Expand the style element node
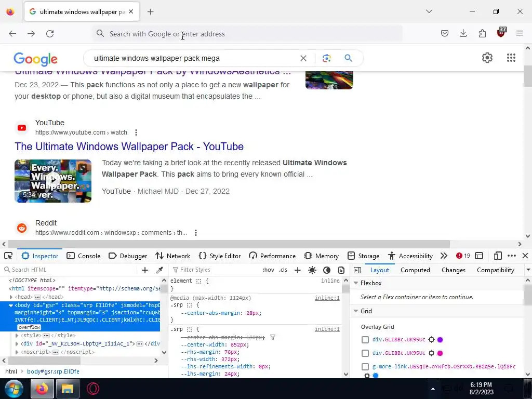This screenshot has height=399, width=532. (x=17, y=335)
